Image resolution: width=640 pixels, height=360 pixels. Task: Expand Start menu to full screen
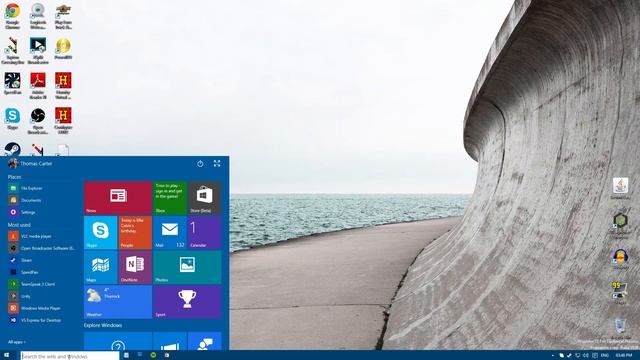[x=217, y=164]
